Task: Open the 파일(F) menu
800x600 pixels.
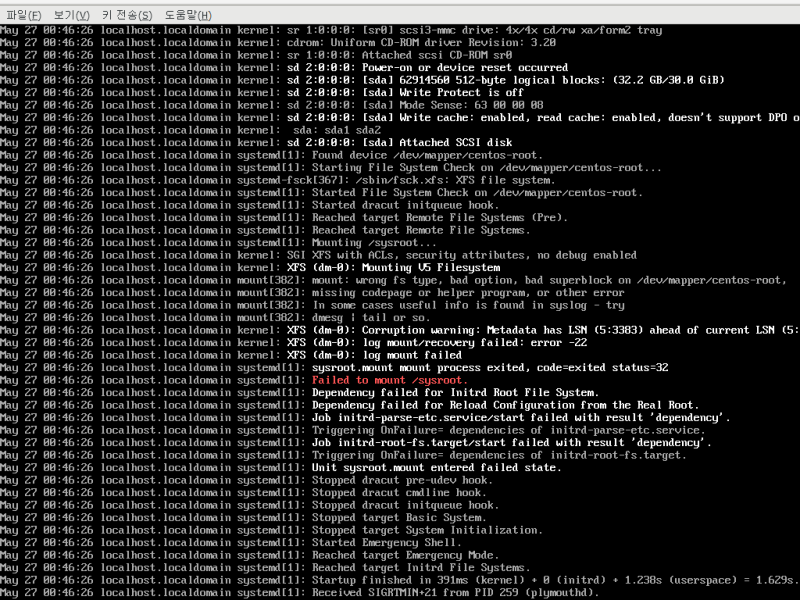Action: coord(24,15)
